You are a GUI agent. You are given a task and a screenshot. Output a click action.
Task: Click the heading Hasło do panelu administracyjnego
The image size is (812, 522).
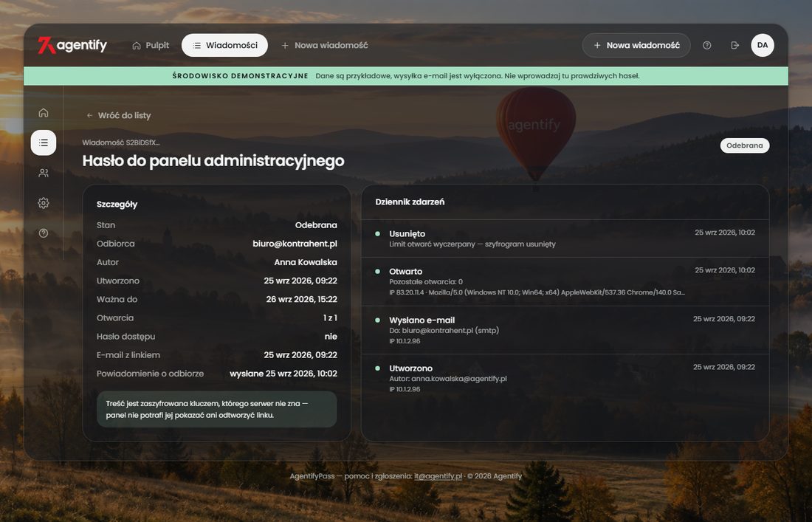(x=213, y=160)
